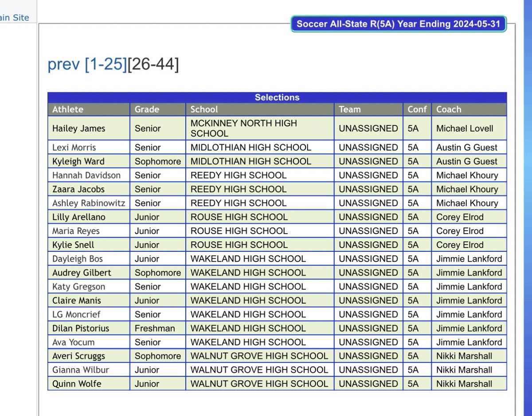Select athlete Maria Reyes
This screenshot has width=532, height=416.
click(x=76, y=231)
